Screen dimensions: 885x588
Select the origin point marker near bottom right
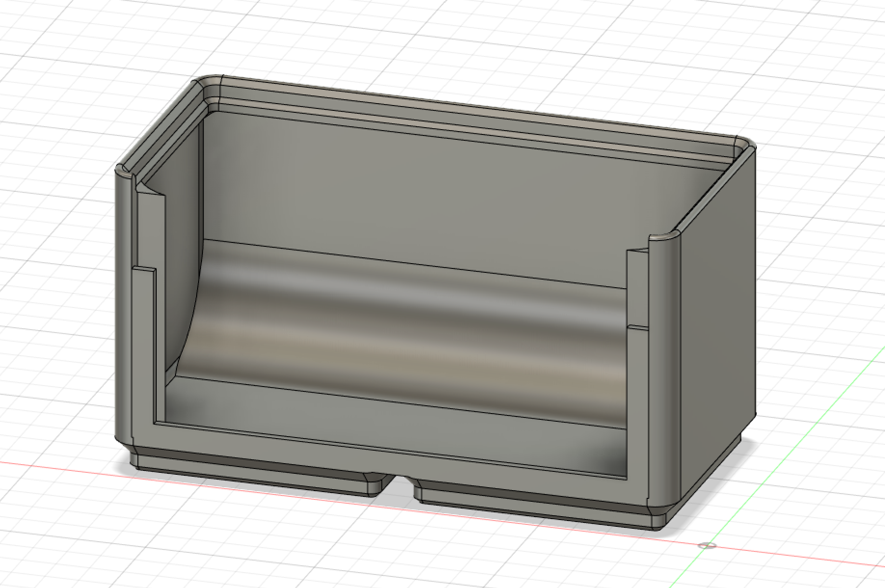point(708,544)
